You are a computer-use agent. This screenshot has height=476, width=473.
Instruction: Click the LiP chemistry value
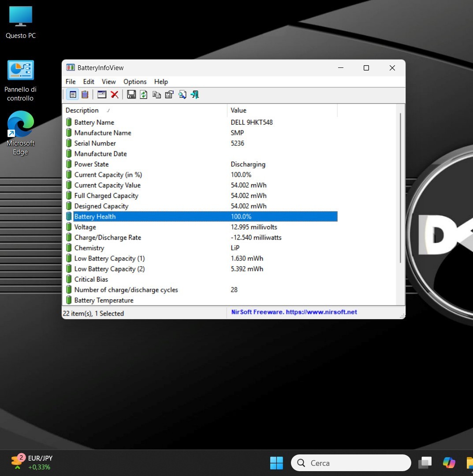click(235, 248)
